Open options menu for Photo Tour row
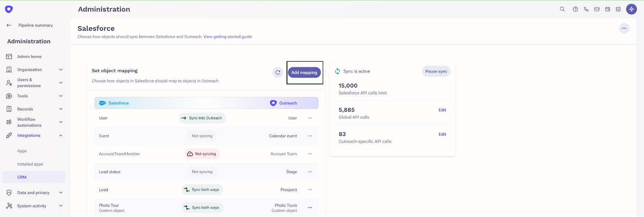The width and height of the screenshot is (644, 217). (x=310, y=208)
